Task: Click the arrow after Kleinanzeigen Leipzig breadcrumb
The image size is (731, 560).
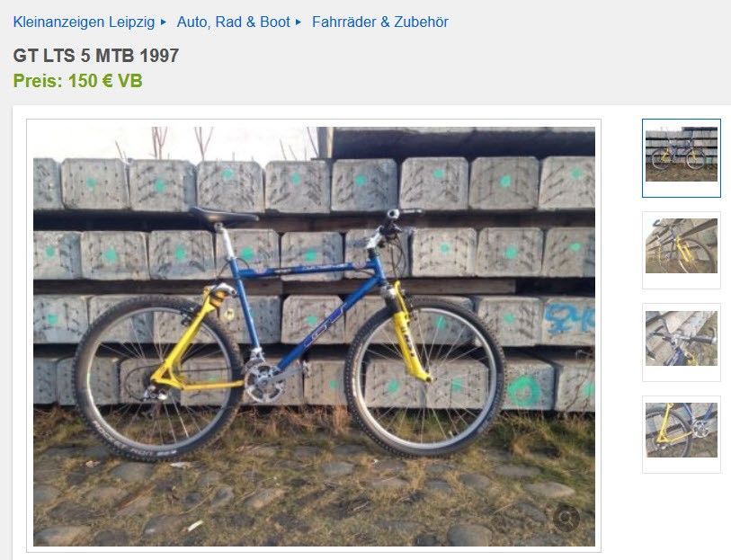Action: point(164,22)
